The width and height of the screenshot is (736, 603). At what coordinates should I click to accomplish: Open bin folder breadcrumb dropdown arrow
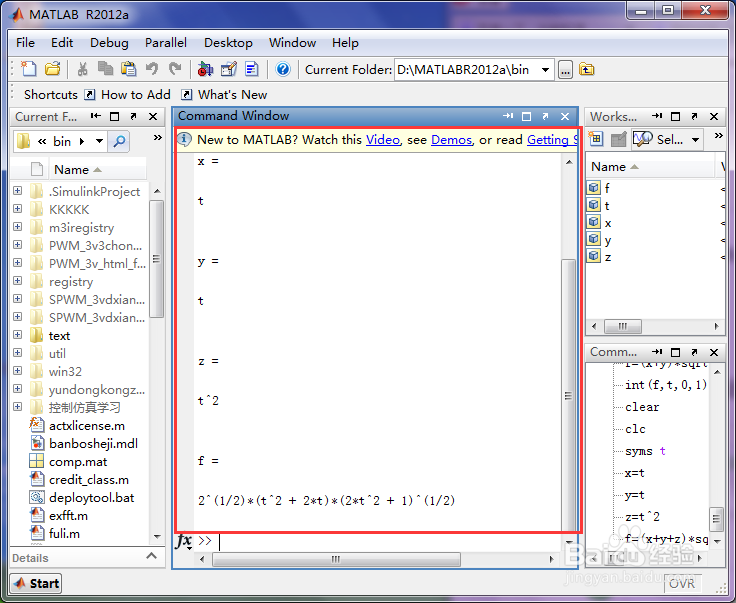click(99, 141)
